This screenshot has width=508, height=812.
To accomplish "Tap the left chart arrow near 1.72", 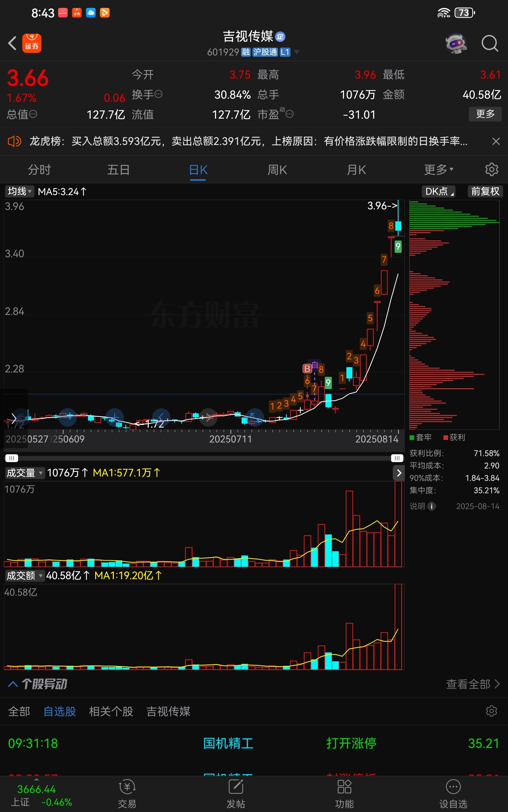I will tap(14, 418).
